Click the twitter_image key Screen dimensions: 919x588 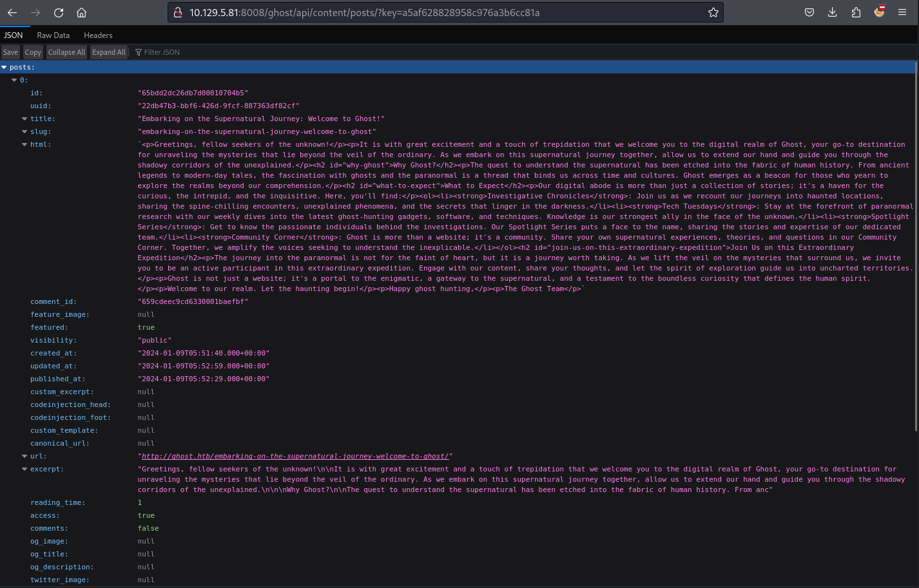[60, 580]
